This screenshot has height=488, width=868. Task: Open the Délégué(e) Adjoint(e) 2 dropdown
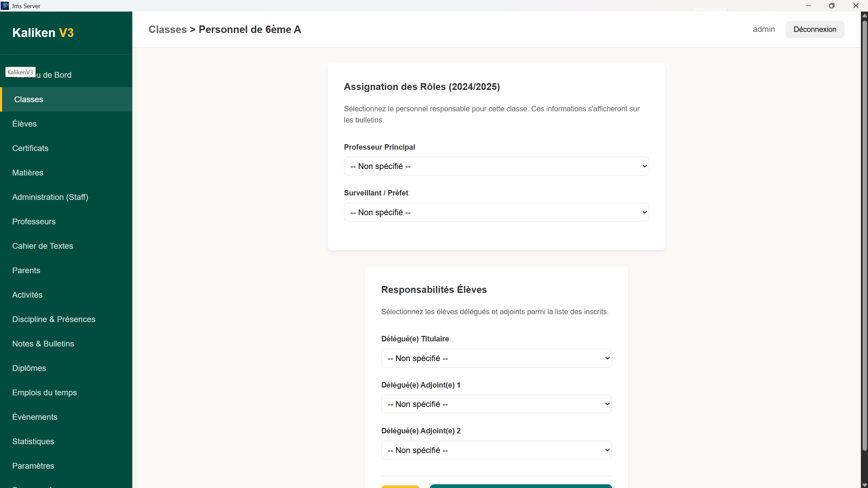click(x=496, y=450)
